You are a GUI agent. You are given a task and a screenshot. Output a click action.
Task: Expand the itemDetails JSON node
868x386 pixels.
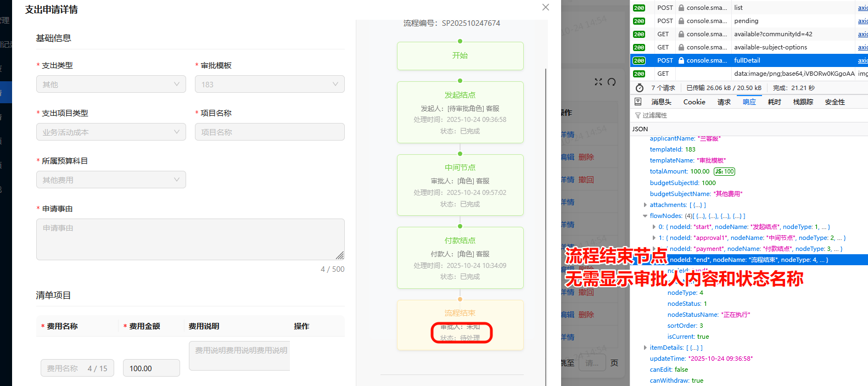pyautogui.click(x=645, y=348)
